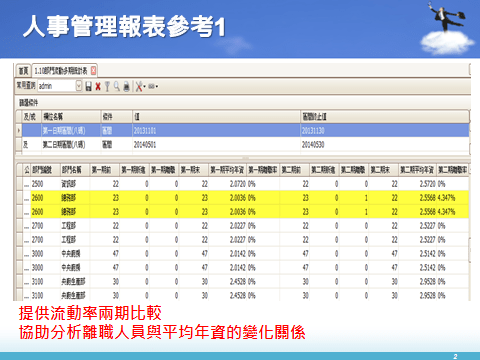Image resolution: width=480 pixels, height=360 pixels.
Task: Click the printer icon in toolbar
Action: pos(126,87)
